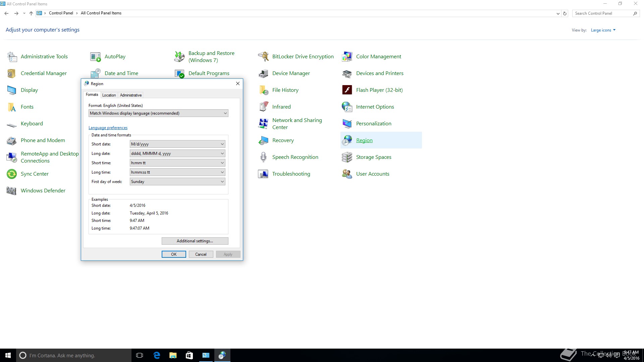Viewport: 644px width, 362px height.
Task: Open Backup and Restore (Windows 7) icon
Action: point(179,57)
